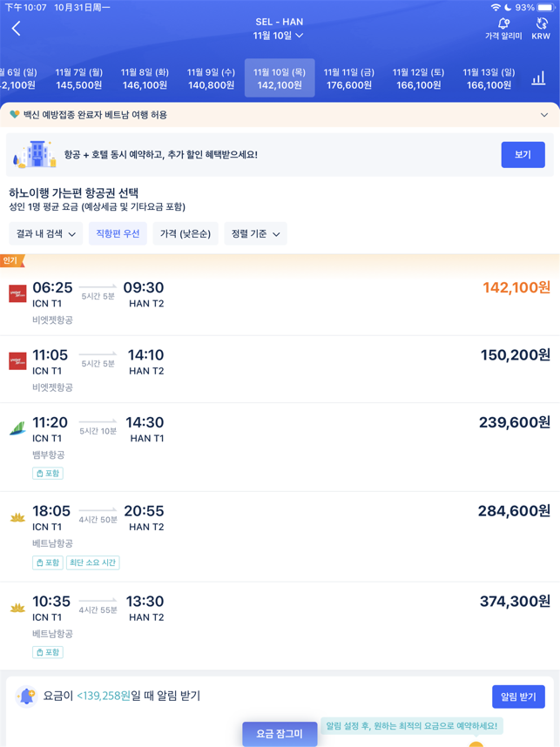The height and width of the screenshot is (747, 560).
Task: Open the 정렬 기준 dropdown
Action: pyautogui.click(x=255, y=233)
